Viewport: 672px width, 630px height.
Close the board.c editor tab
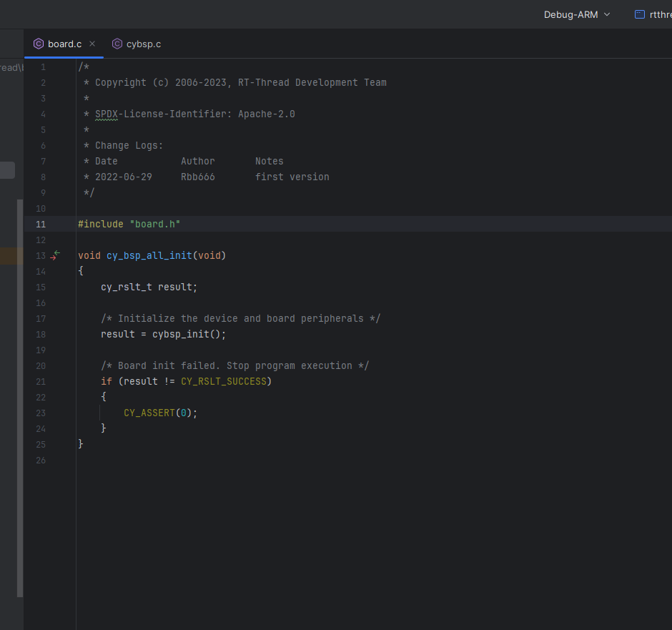92,44
